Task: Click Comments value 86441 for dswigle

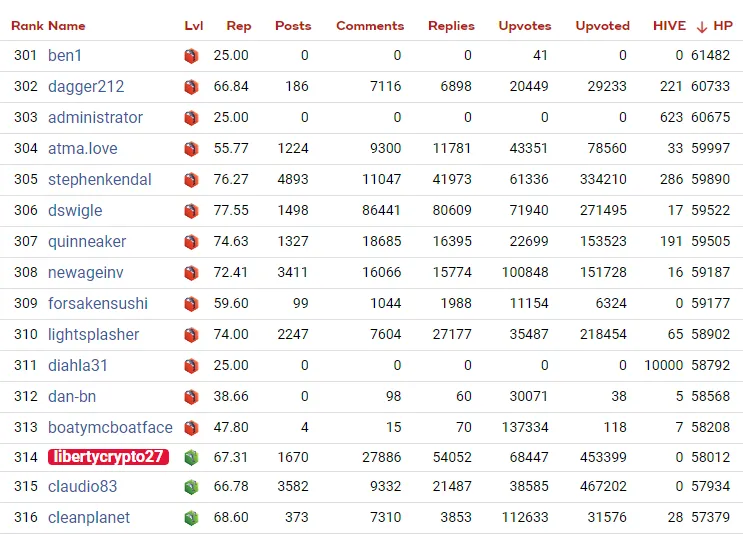Action: click(x=381, y=210)
